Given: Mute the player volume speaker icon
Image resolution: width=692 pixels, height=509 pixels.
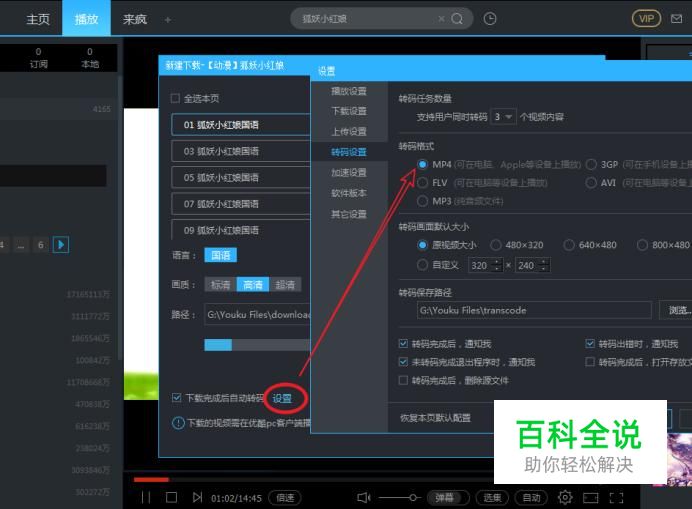Looking at the screenshot, I should coord(364,498).
